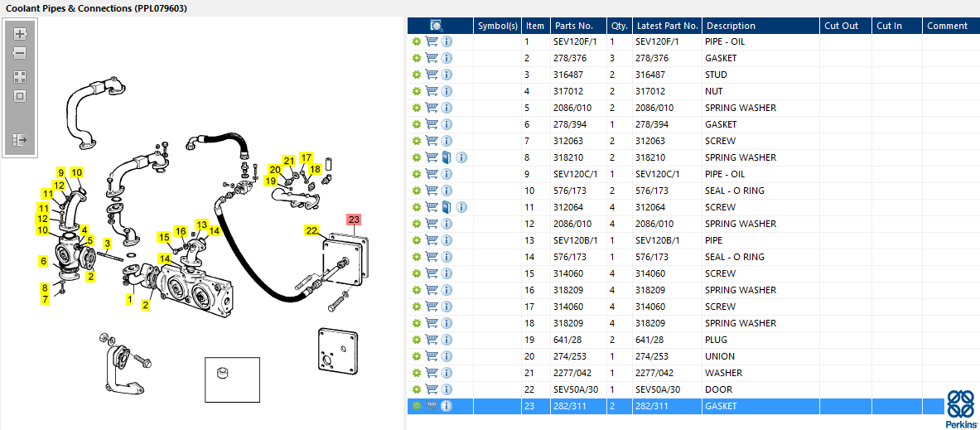Click the PLUG description cell
Screen dimensions: 980x430
coord(760,340)
